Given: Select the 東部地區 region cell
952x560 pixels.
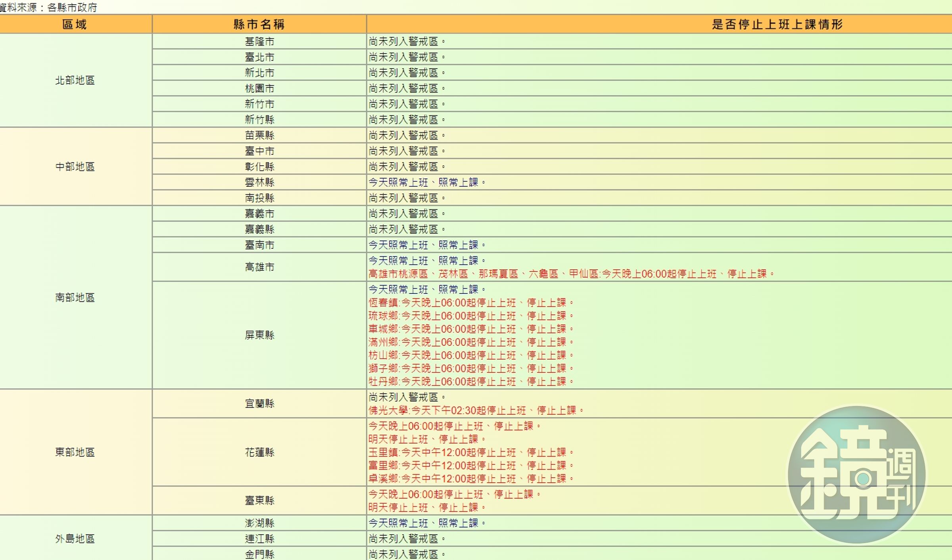Looking at the screenshot, I should click(75, 452).
